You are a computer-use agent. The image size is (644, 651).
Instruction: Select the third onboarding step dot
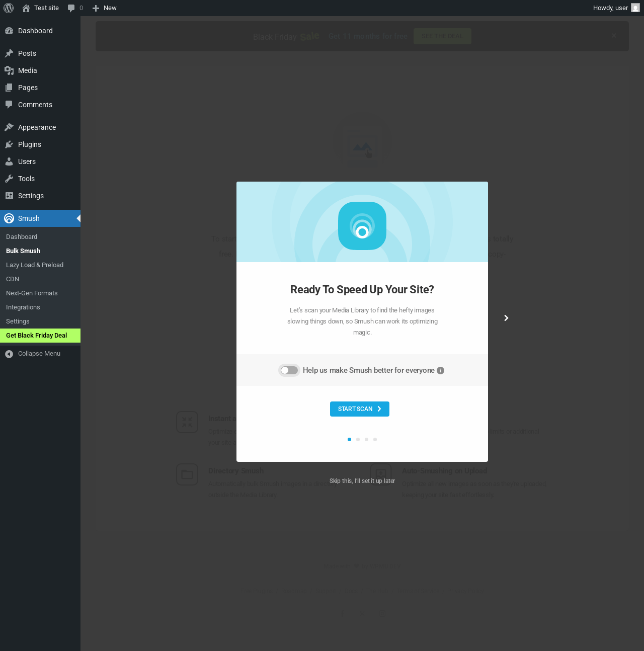click(x=366, y=439)
